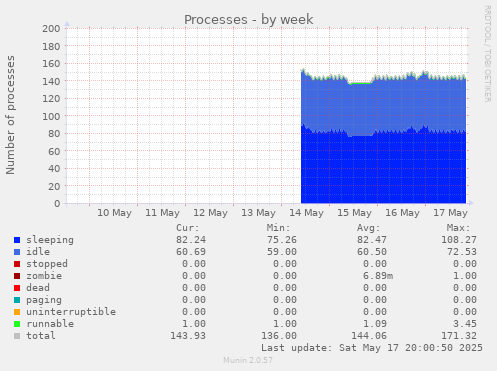Click the 'Avg:' column header
The image size is (497, 371).
[x=368, y=228]
